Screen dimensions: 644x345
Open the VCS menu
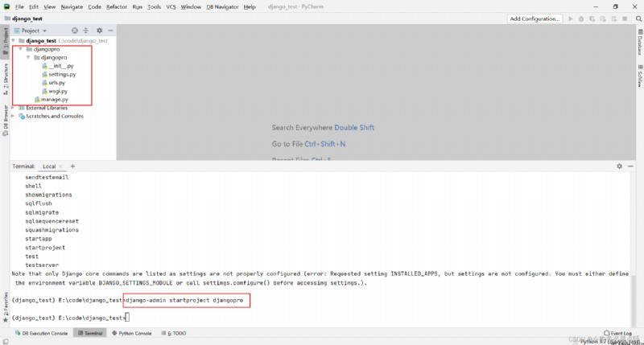tap(171, 7)
